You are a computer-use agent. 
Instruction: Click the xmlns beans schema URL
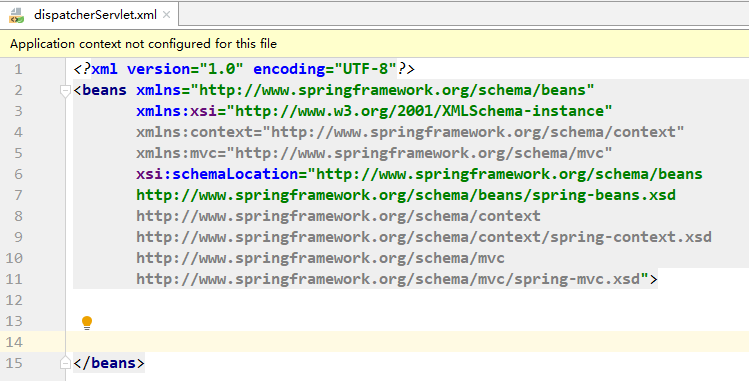point(396,90)
